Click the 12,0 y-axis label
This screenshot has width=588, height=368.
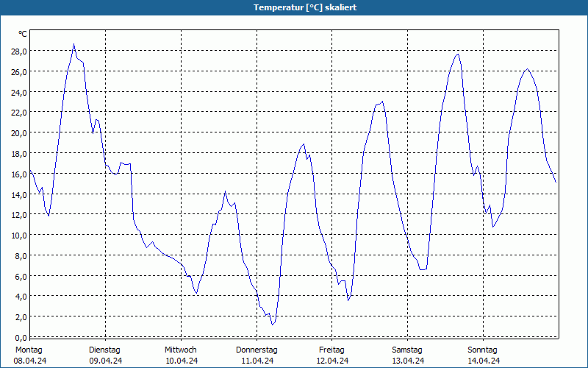click(19, 215)
